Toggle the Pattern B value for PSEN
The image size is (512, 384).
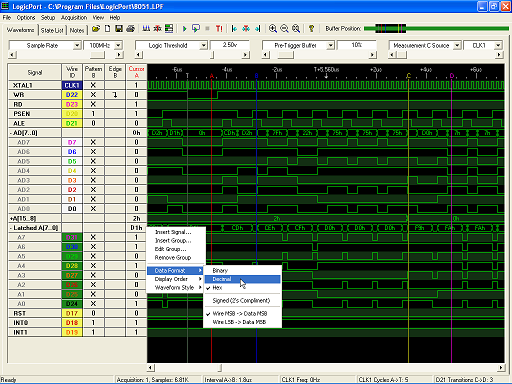93,114
